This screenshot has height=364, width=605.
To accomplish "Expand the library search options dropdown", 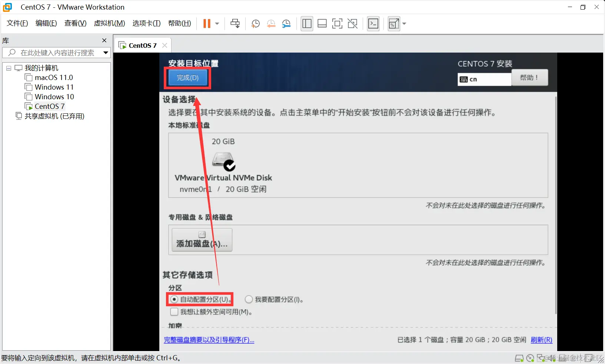I will coord(106,53).
